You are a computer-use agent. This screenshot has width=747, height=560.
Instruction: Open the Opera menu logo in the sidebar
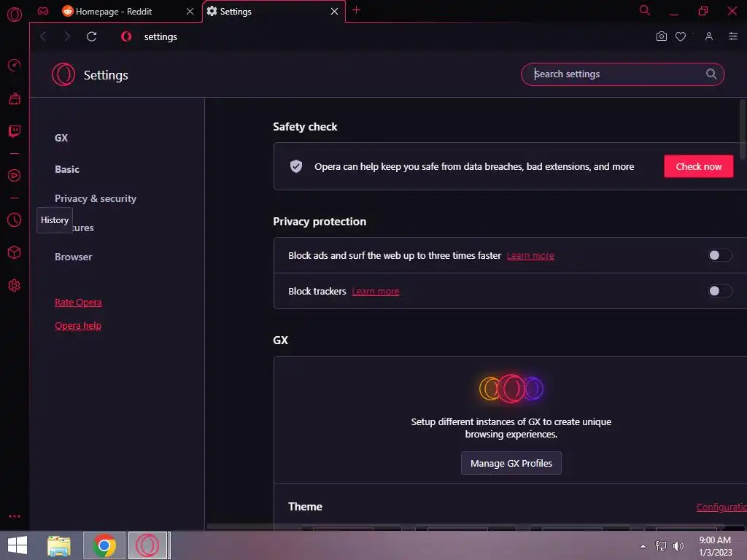pyautogui.click(x=15, y=15)
